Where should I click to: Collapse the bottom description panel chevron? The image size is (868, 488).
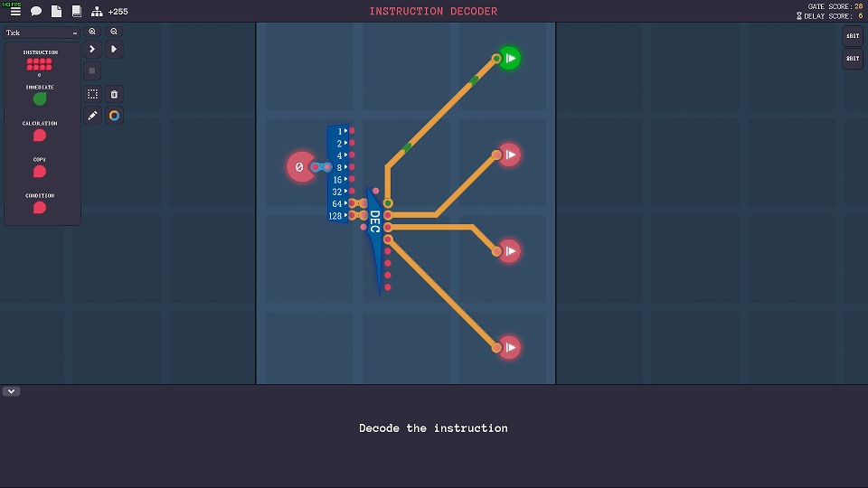[11, 391]
